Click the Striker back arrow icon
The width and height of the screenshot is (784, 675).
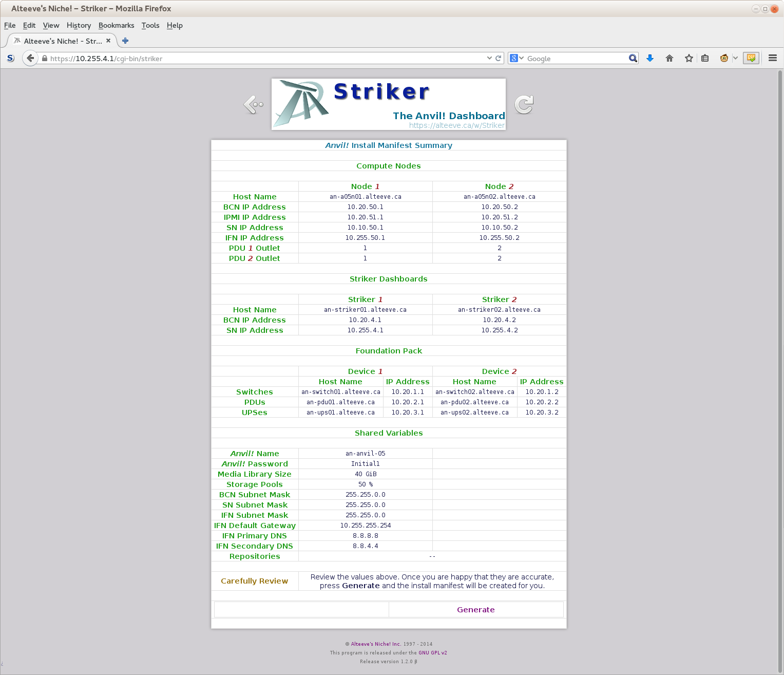click(x=253, y=104)
